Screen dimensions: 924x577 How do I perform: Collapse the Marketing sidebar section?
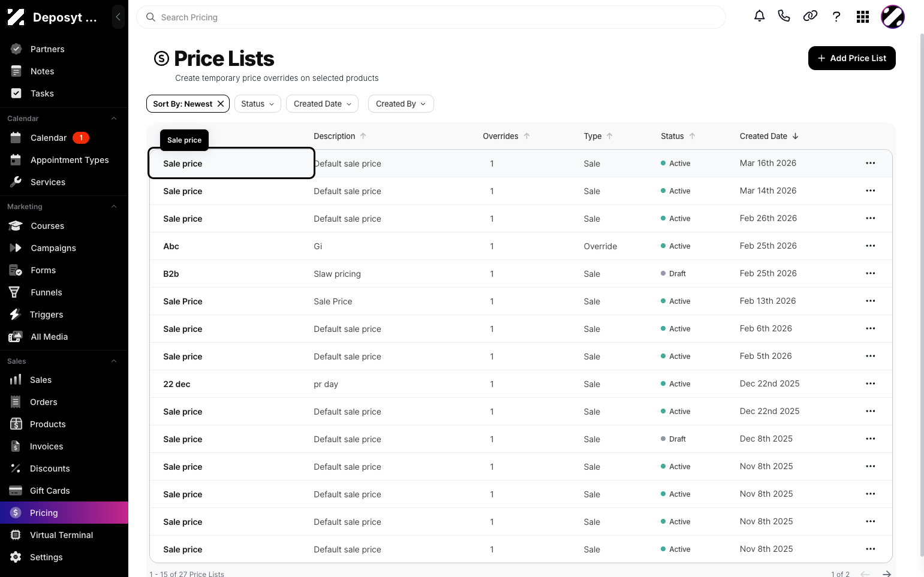[114, 207]
